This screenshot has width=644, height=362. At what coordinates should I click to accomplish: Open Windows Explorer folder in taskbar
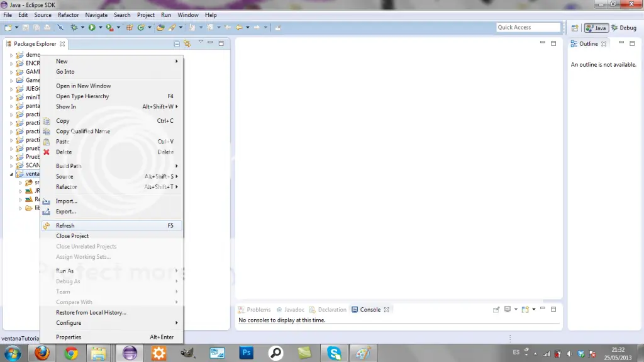point(99,353)
